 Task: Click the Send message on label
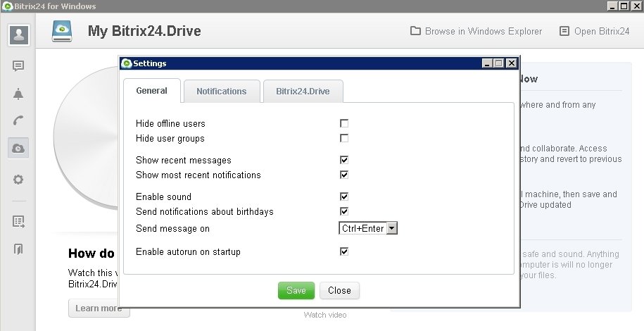pyautogui.click(x=172, y=229)
